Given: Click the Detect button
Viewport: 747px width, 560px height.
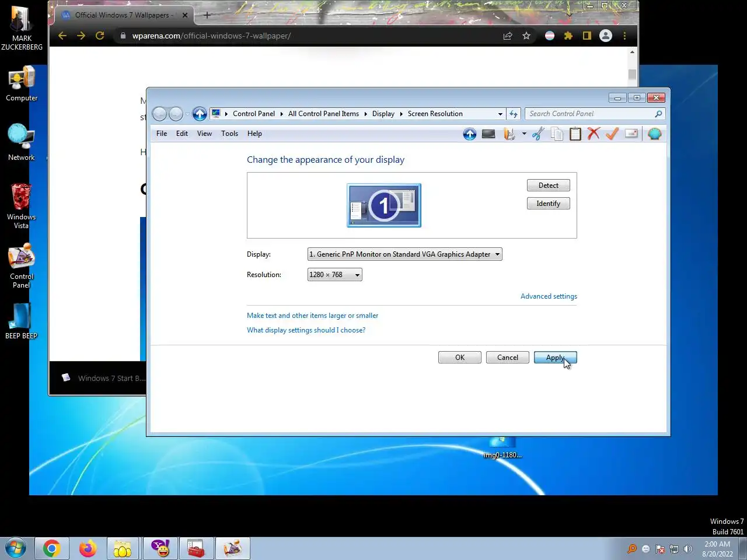Looking at the screenshot, I should coord(549,185).
